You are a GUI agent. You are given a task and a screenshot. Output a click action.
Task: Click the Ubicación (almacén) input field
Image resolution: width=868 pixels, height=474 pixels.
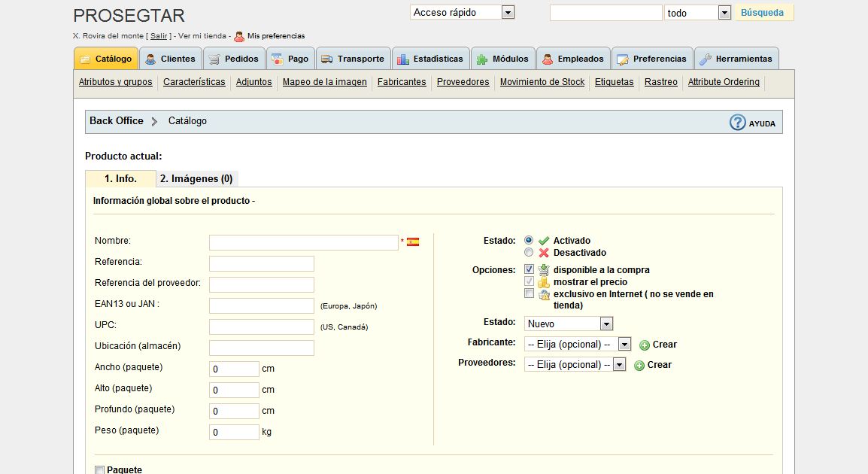(261, 348)
